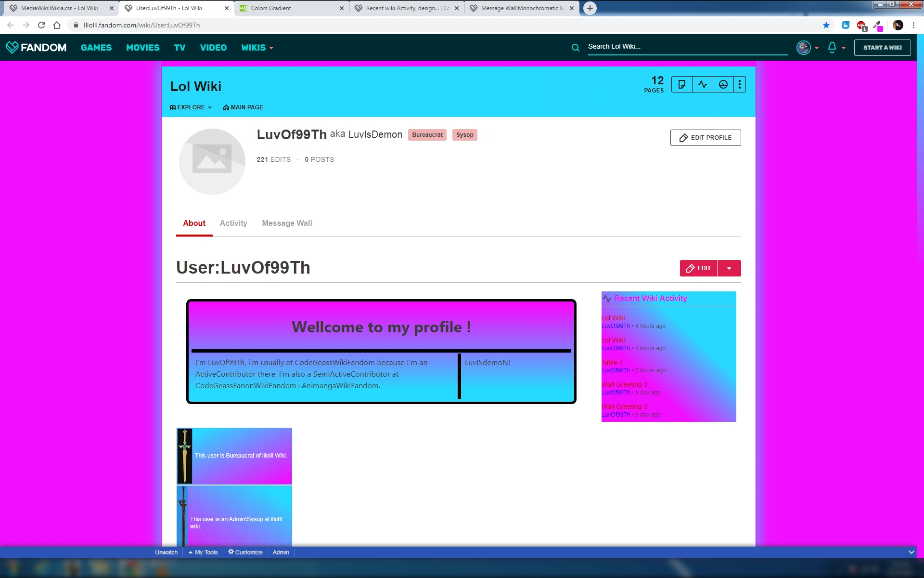Screen dimensions: 924x578
Task: Expand the WIKIS dropdown menu
Action: coord(257,47)
